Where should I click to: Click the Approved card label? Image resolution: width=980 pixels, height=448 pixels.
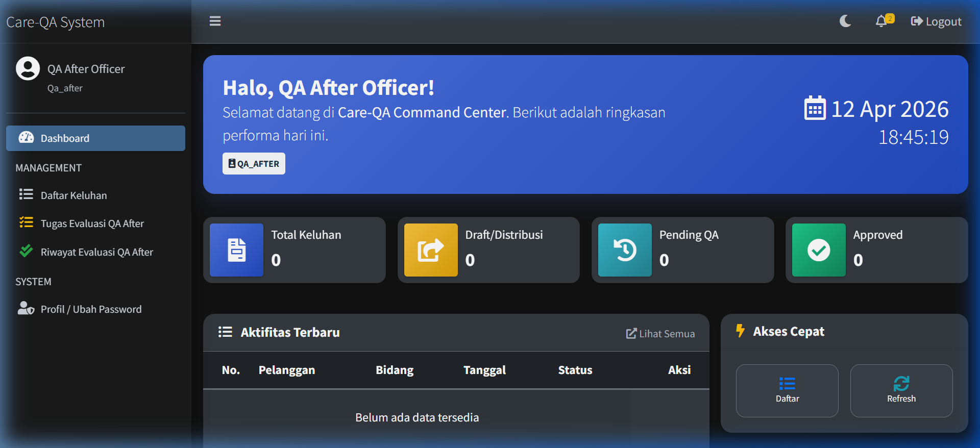[x=878, y=235]
